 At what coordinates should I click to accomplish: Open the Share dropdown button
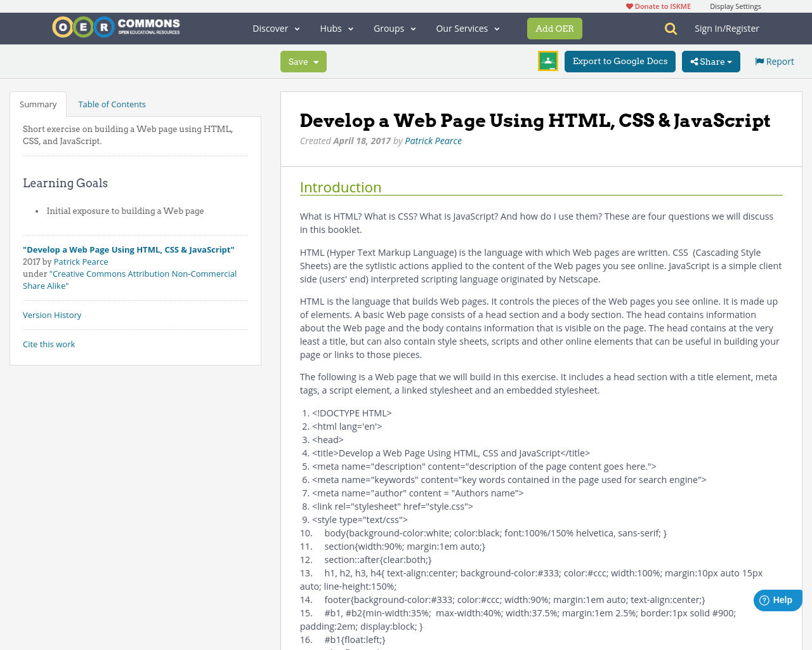[710, 62]
